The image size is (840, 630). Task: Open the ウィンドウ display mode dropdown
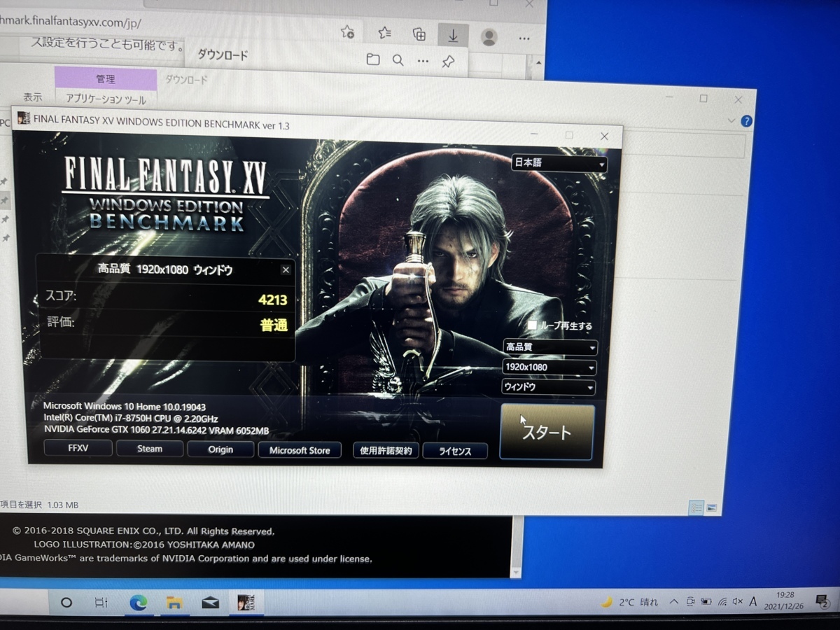[x=549, y=387]
